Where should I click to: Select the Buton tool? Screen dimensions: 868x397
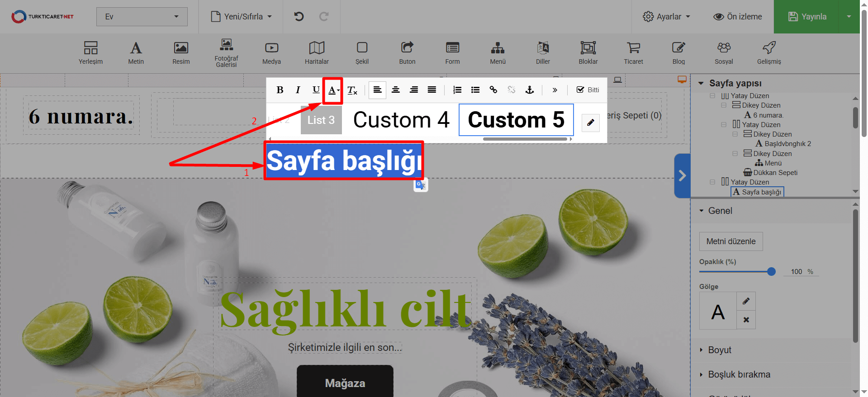click(407, 53)
